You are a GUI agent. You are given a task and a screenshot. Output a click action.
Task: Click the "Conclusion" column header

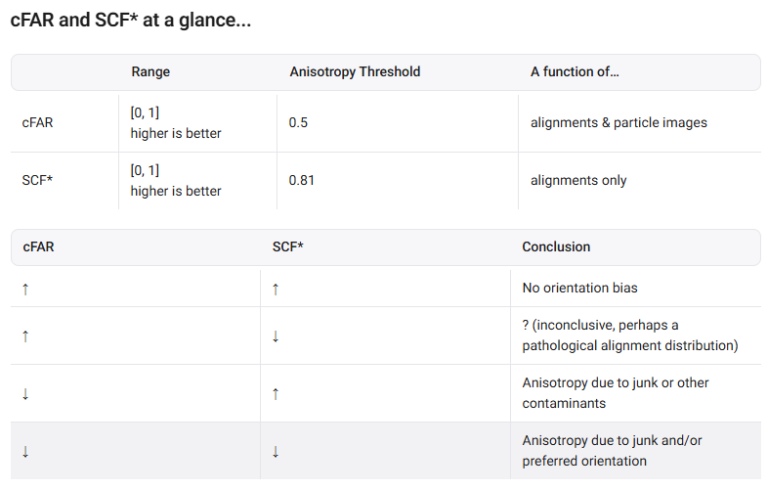556,247
